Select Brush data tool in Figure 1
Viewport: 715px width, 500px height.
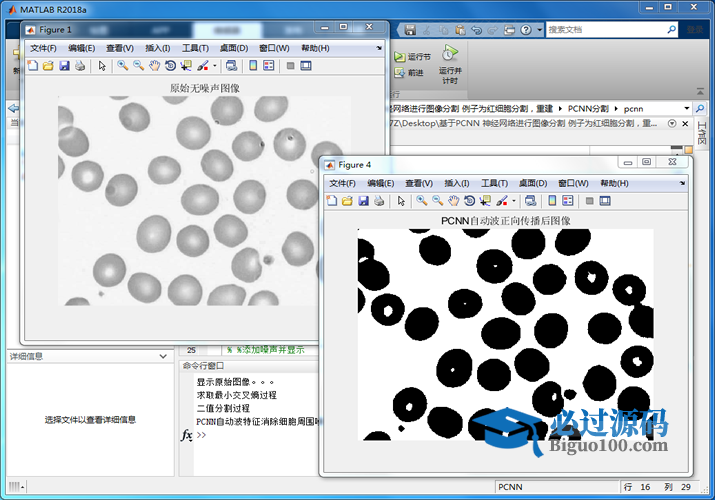[x=203, y=66]
